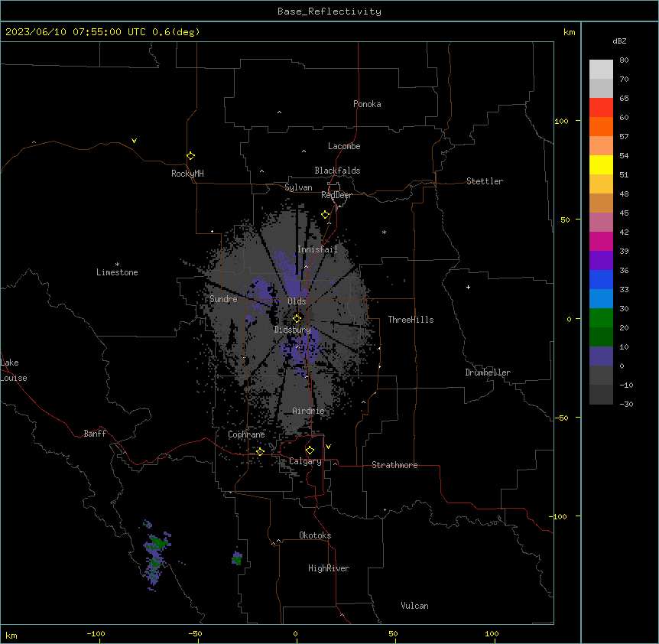Select the Cochrane town label

tap(246, 434)
